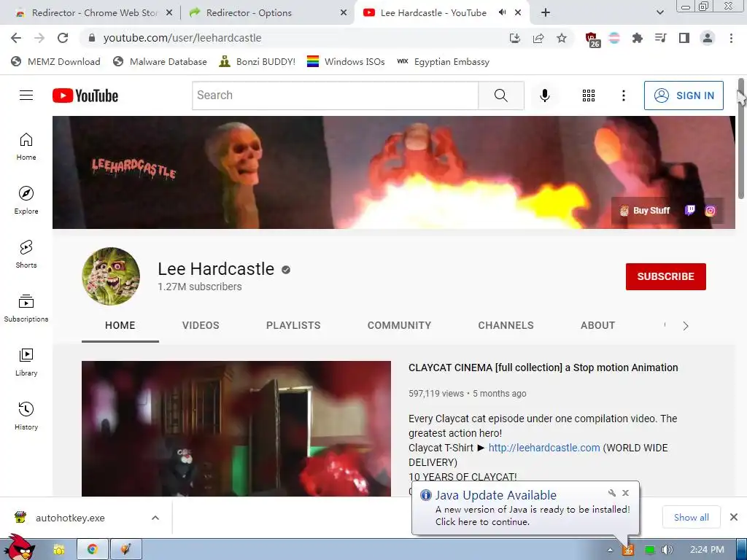Open Library in sidebar
747x560 pixels.
[x=26, y=362]
